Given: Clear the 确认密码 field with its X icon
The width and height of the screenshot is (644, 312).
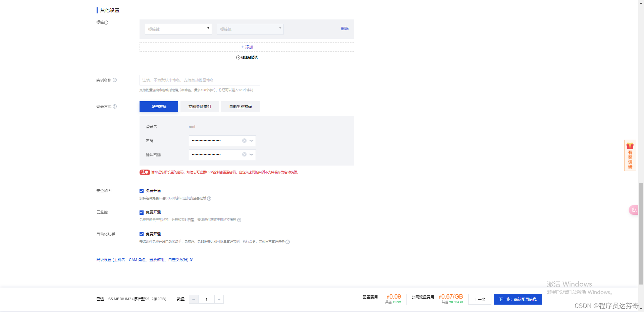Looking at the screenshot, I should point(245,154).
